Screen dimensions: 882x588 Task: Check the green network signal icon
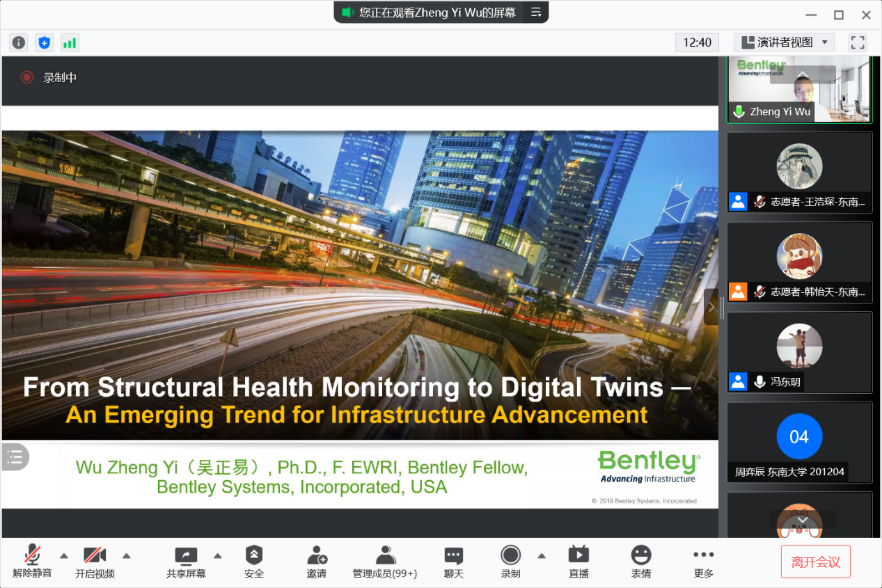point(70,42)
